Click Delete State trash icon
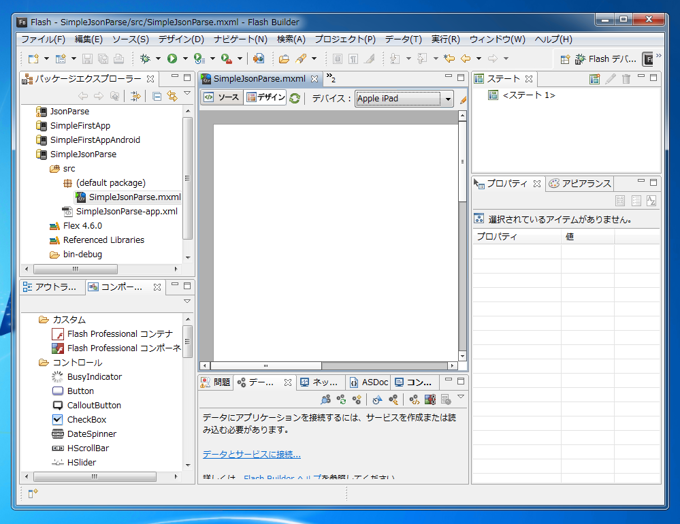 point(626,79)
